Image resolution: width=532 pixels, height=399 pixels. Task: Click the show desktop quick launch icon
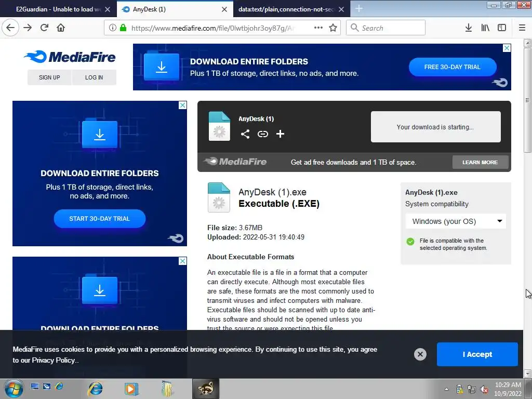coord(35,387)
